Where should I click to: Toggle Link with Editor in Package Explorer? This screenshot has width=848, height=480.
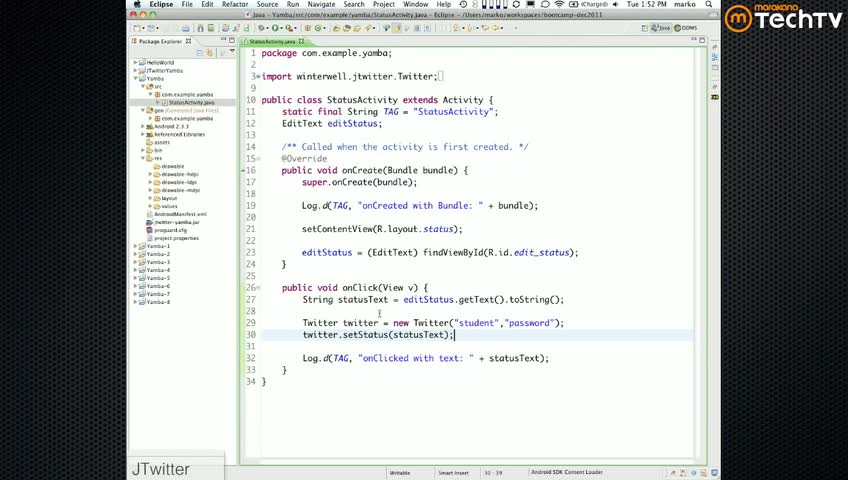209,52
